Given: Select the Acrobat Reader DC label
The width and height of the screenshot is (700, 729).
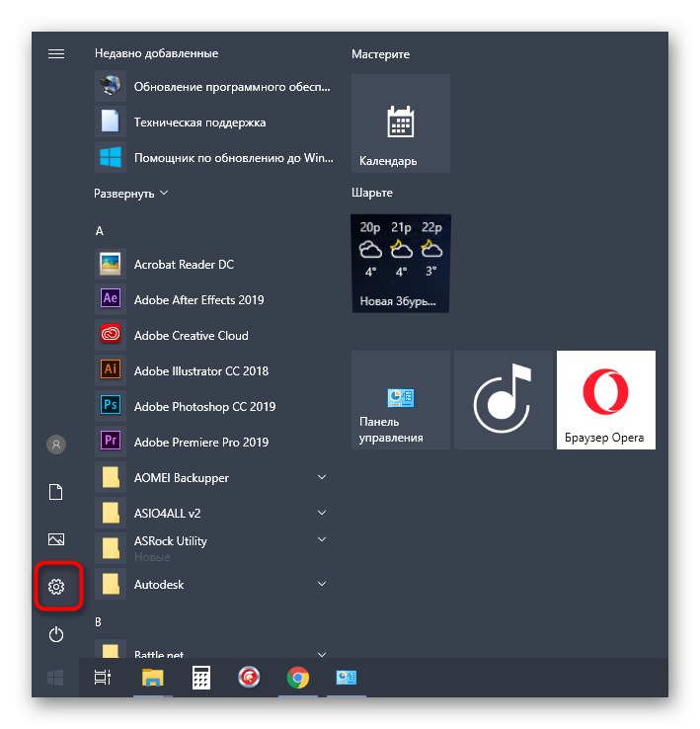Looking at the screenshot, I should 184,264.
